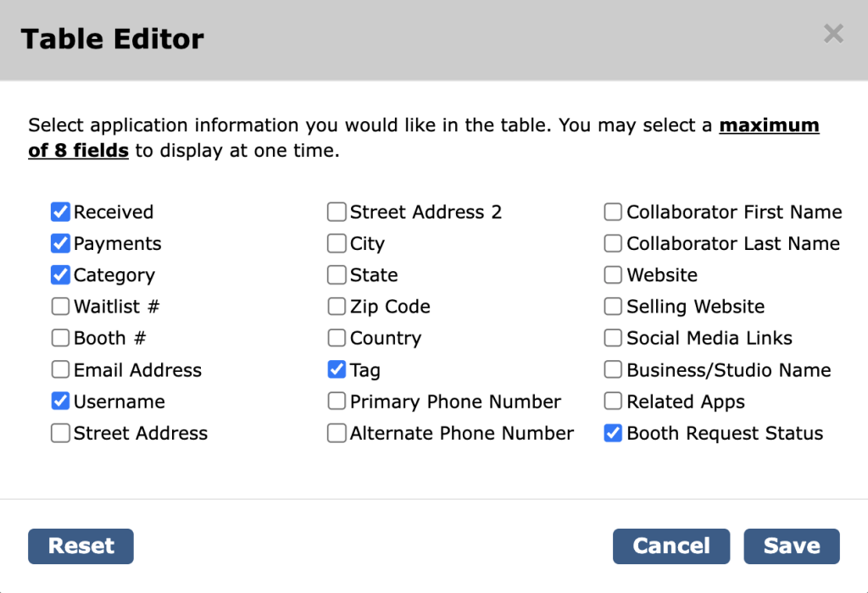
Task: Enable the Zip Code field
Action: [337, 307]
